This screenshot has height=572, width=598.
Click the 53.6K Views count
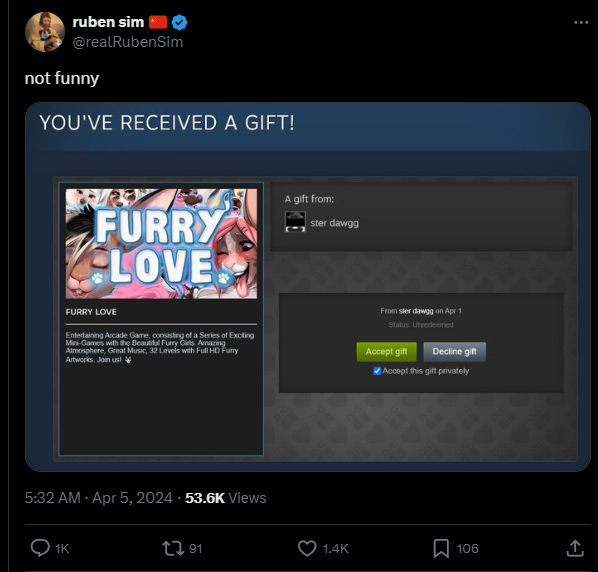[226, 498]
